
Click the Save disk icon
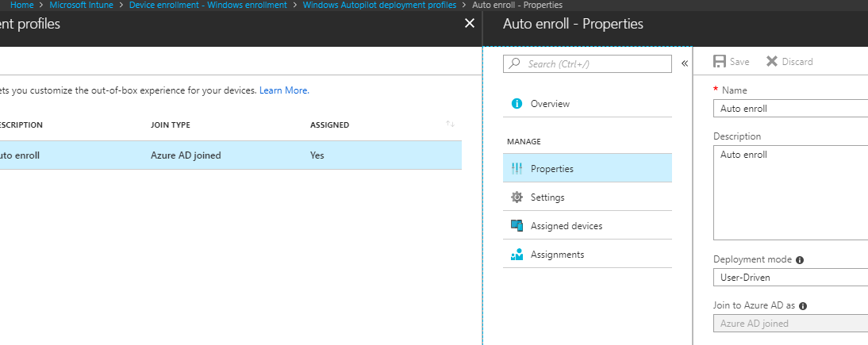pos(720,62)
